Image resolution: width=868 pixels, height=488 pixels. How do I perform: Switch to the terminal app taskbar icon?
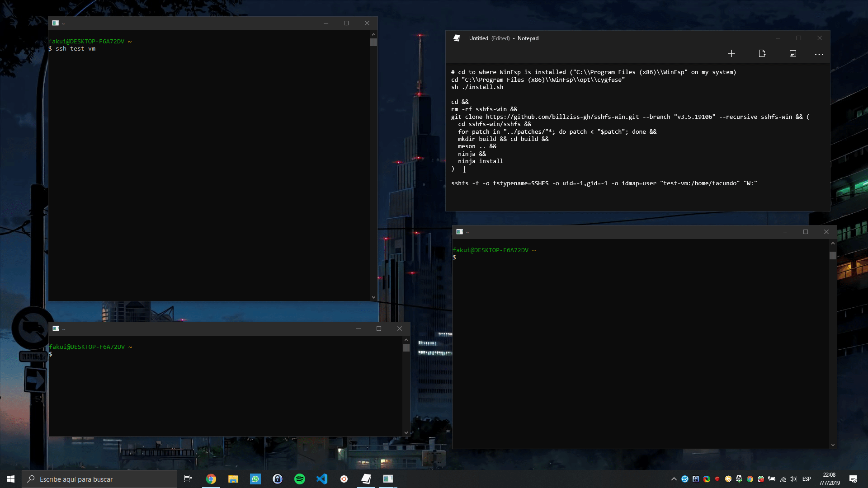tap(388, 479)
